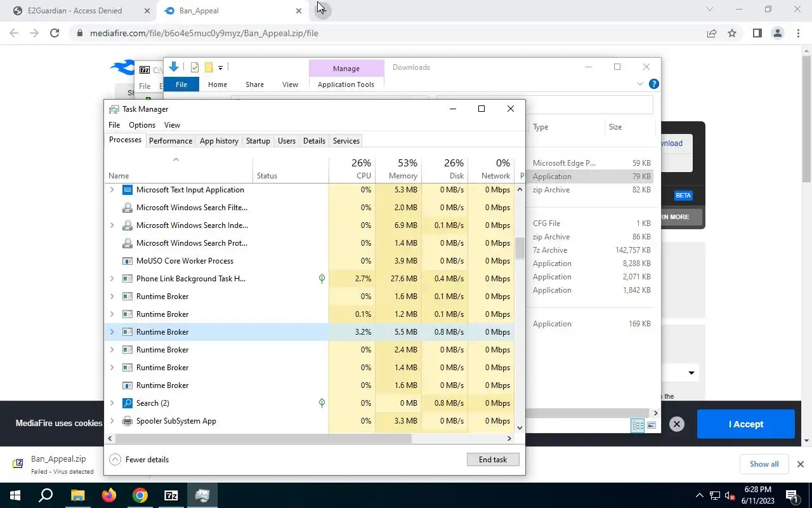
Task: Open Application Tools tab in Explorer
Action: point(346,84)
